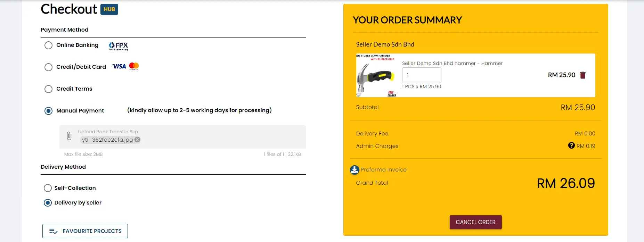Click the HUB badge next to Checkout
This screenshot has height=242, width=644.
click(x=109, y=9)
